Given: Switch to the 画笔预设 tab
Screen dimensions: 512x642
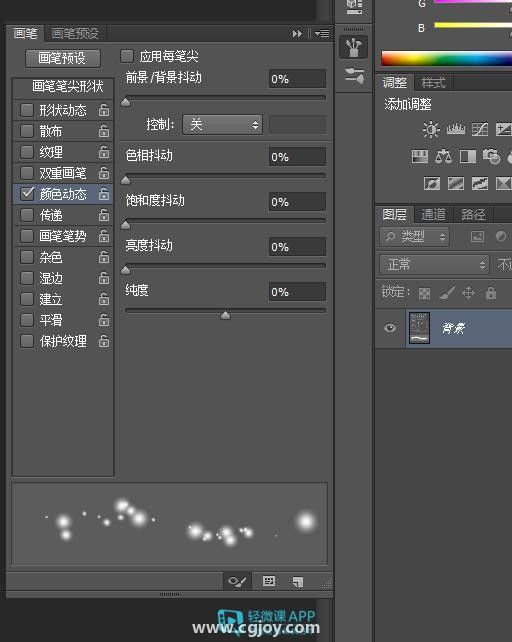Looking at the screenshot, I should (x=75, y=33).
